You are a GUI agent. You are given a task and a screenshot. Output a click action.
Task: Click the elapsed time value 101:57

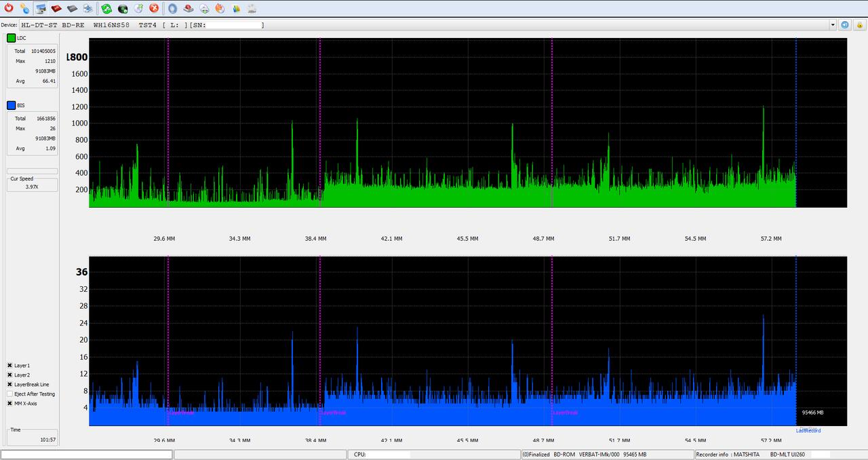pos(48,440)
